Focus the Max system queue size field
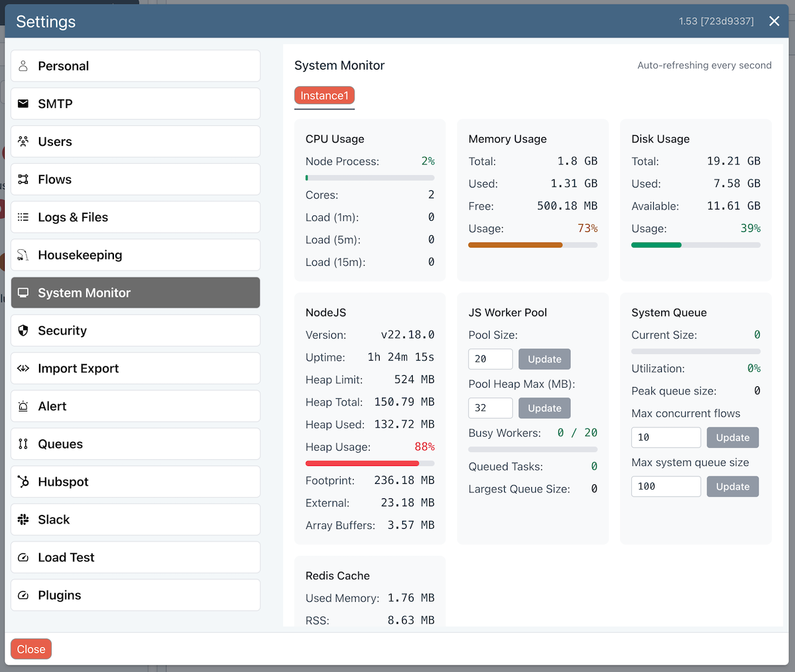795x672 pixels. (x=665, y=486)
